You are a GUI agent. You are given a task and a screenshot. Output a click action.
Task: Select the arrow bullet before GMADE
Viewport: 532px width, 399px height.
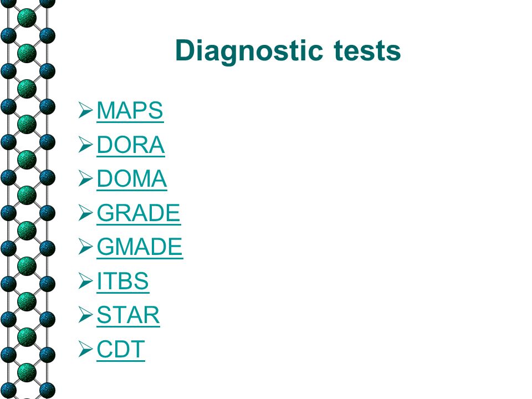pos(85,247)
